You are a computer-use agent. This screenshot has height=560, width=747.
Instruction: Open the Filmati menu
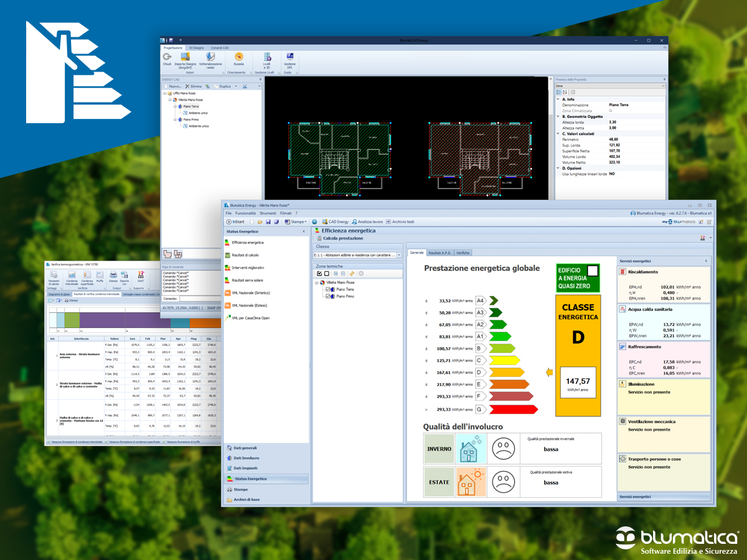coord(286,213)
